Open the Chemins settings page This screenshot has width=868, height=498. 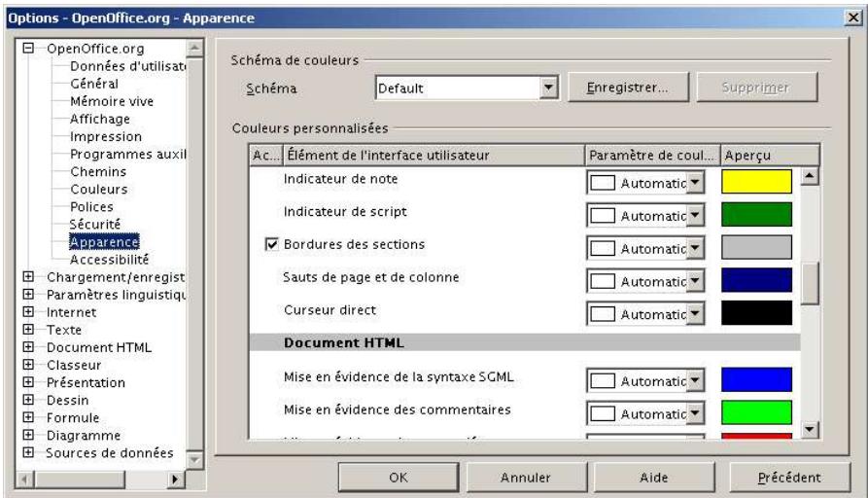[x=98, y=172]
